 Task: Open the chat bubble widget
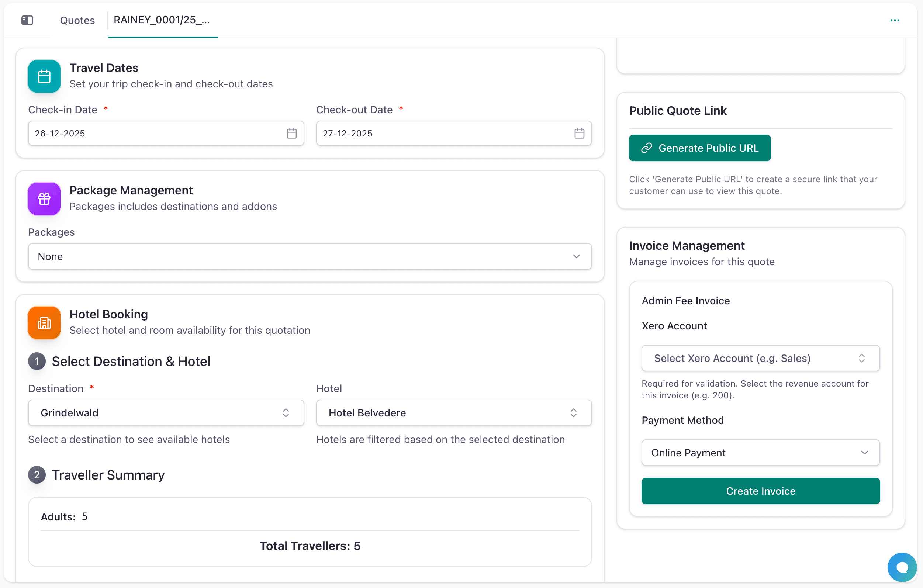[902, 567]
